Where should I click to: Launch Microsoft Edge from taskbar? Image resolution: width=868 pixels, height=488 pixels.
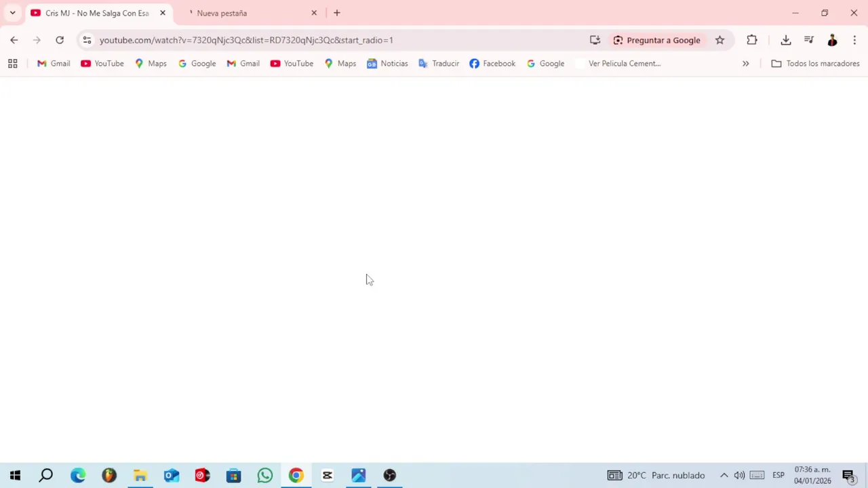[78, 475]
